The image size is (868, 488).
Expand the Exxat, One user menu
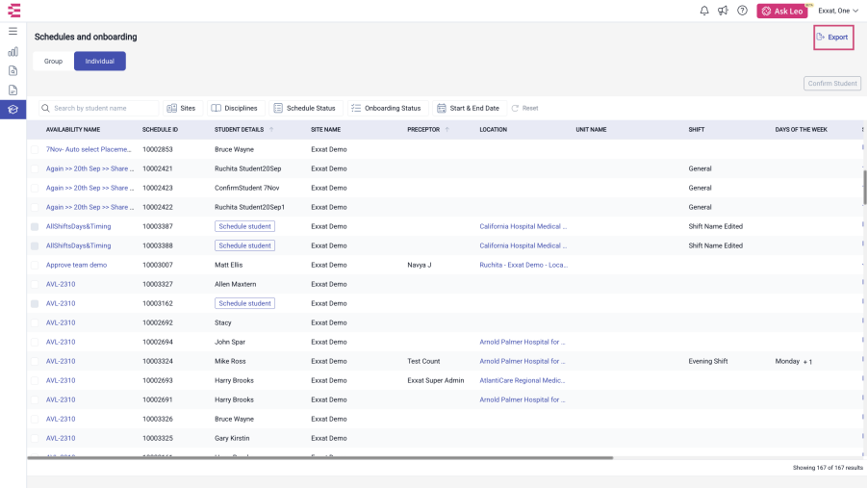(x=838, y=11)
